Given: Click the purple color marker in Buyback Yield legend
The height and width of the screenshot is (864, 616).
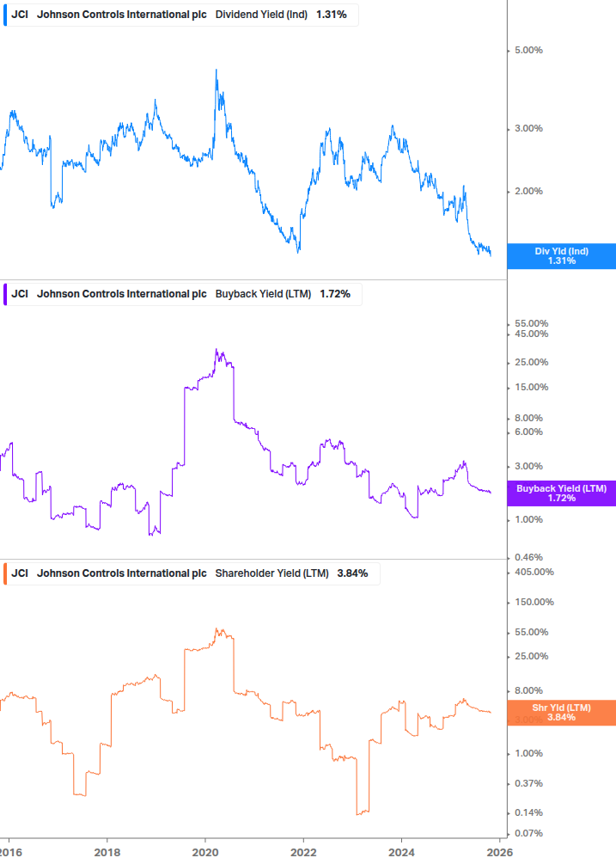Looking at the screenshot, I should [5, 294].
